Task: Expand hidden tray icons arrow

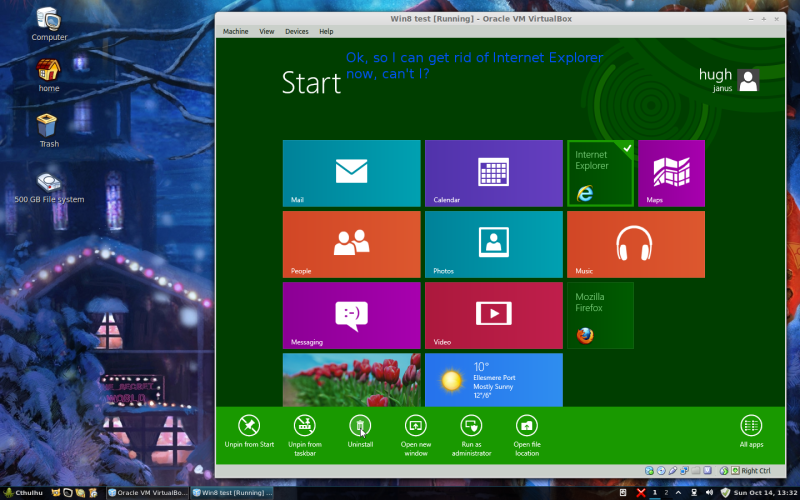Action: point(679,492)
